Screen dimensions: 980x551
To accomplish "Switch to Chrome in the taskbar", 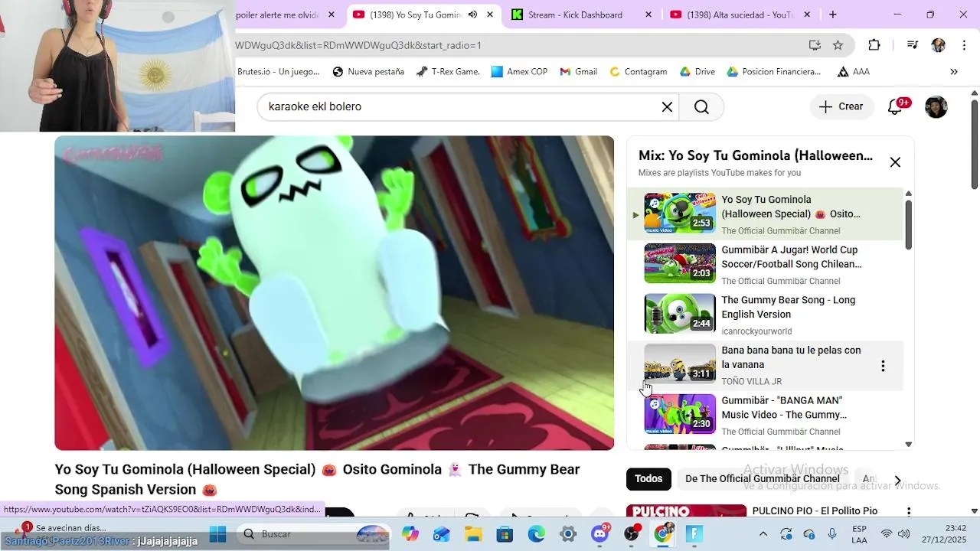I will (663, 533).
